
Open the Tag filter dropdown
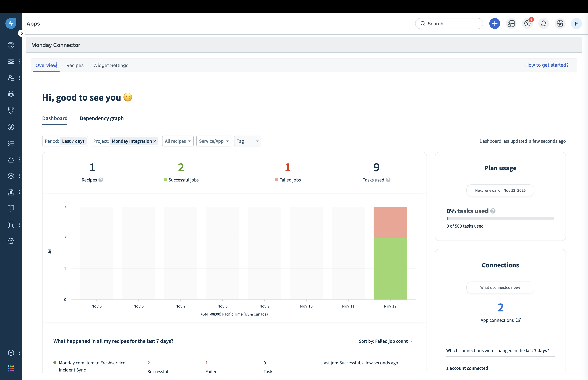[248, 141]
